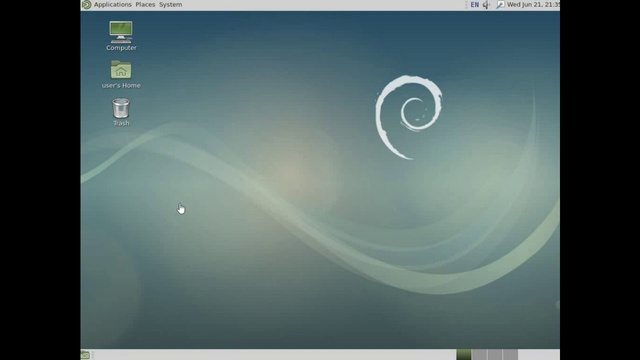The width and height of the screenshot is (640, 360).
Task: Switch to the fourth workspace
Action: (x=510, y=355)
